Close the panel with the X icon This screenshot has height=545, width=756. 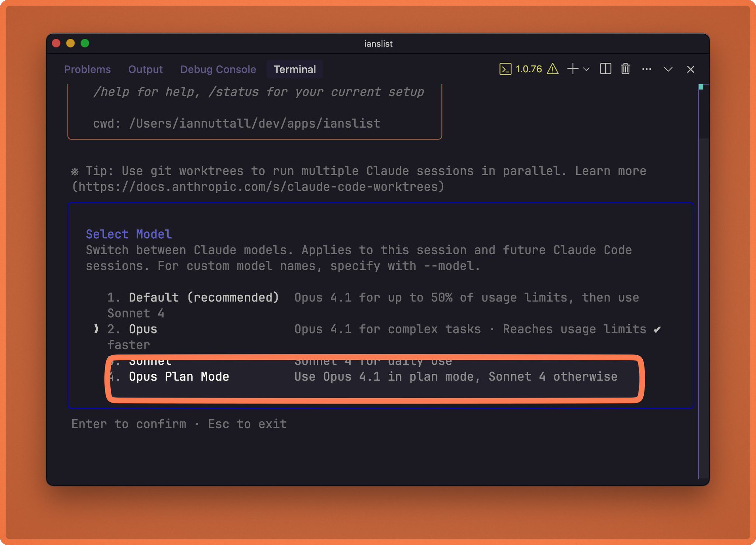coord(691,69)
